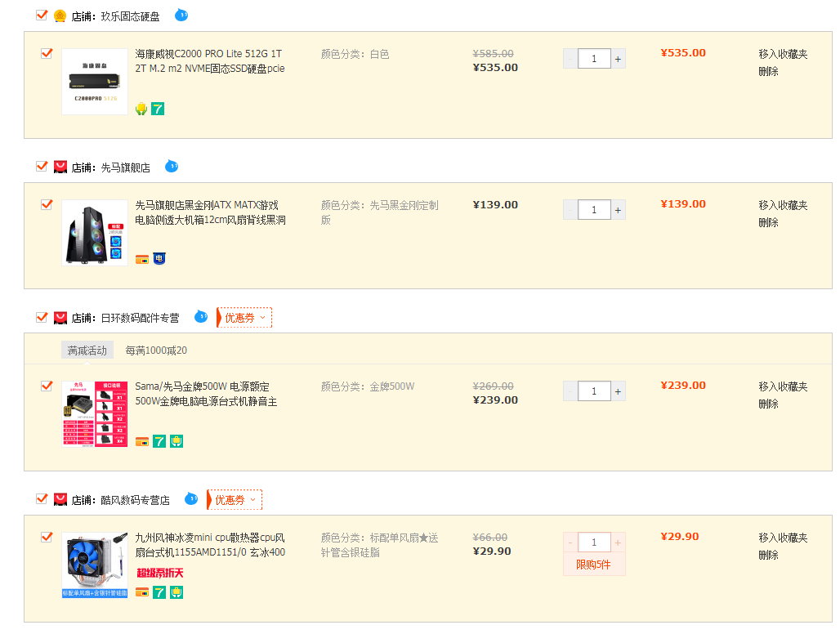This screenshot has width=840, height=634.
Task: Click Tmall badge of 先马旗舰店
Action: tap(60, 167)
